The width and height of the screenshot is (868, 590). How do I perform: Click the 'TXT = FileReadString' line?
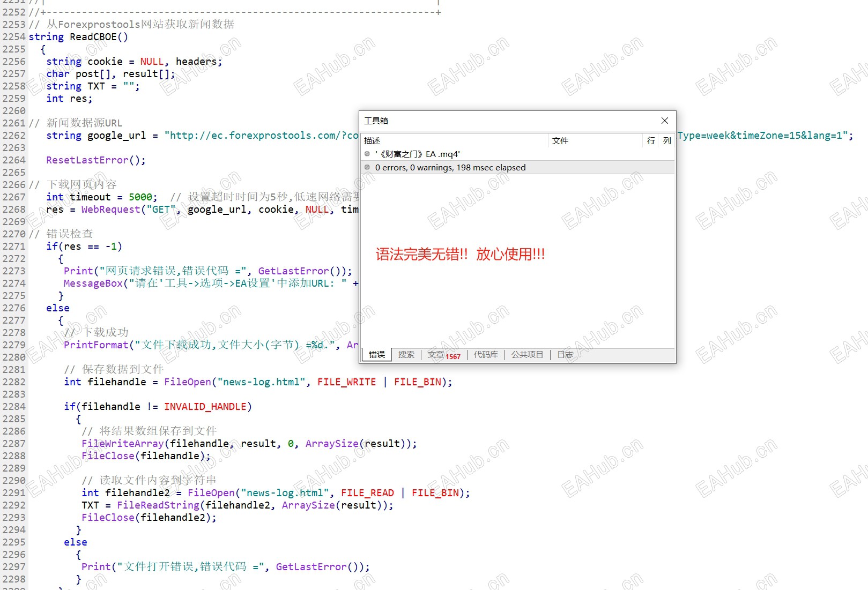pos(238,505)
